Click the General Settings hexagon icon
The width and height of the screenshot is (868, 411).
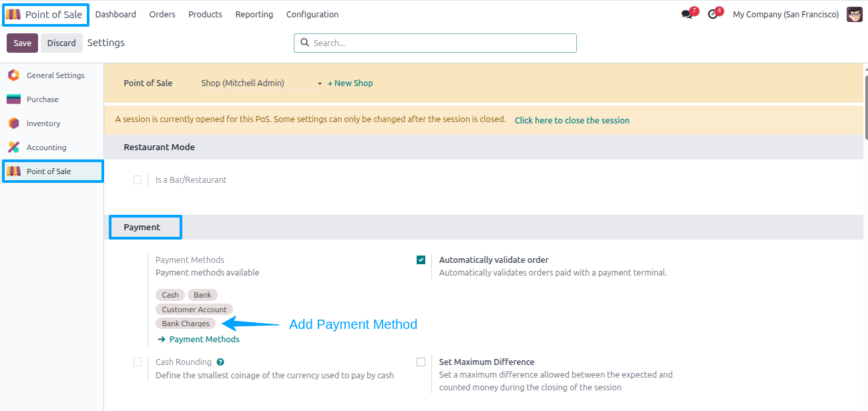coord(13,75)
